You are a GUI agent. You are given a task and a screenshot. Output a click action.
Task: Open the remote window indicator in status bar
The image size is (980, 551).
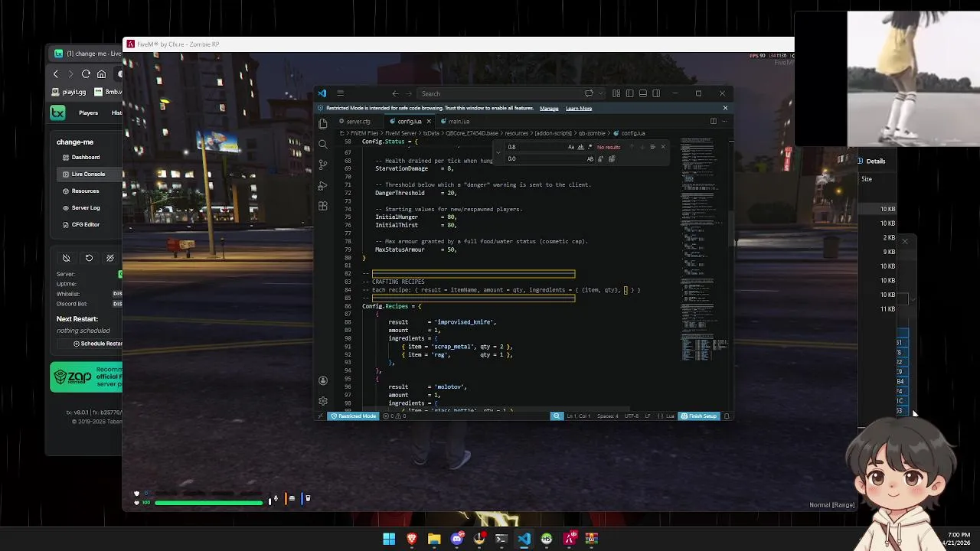tap(320, 416)
